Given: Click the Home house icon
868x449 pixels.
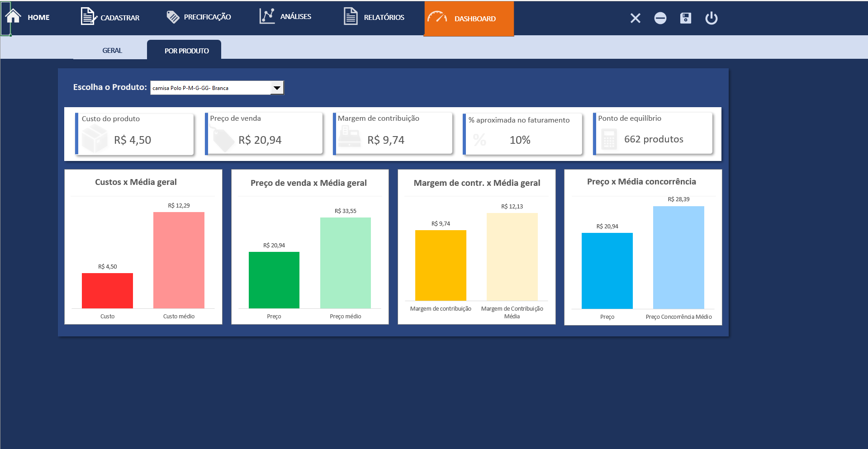Looking at the screenshot, I should click(14, 16).
